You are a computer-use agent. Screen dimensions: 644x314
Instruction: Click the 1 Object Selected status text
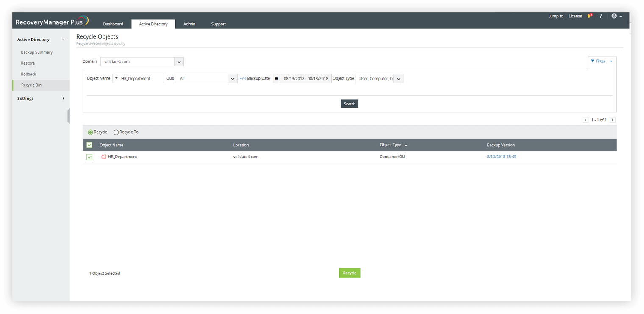pyautogui.click(x=105, y=273)
